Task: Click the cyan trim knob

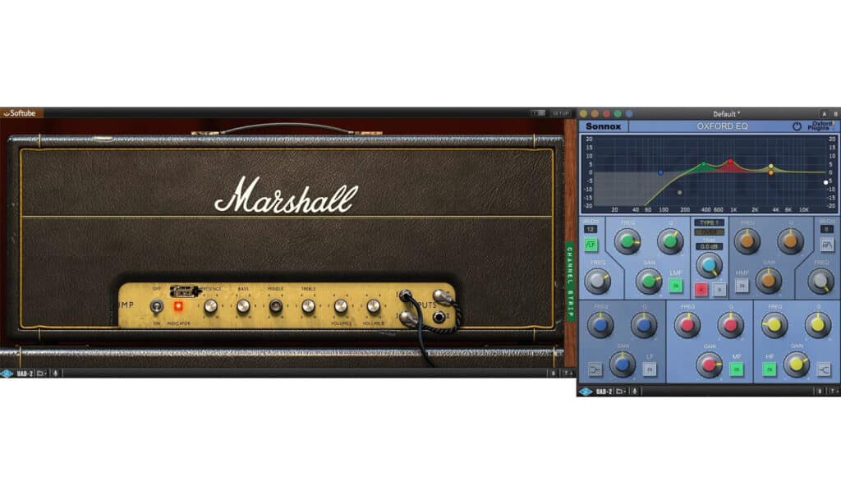Action: (x=709, y=265)
